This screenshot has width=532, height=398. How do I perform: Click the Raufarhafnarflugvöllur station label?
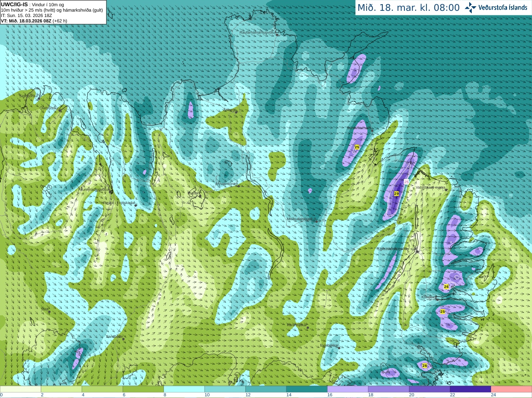click(x=258, y=32)
